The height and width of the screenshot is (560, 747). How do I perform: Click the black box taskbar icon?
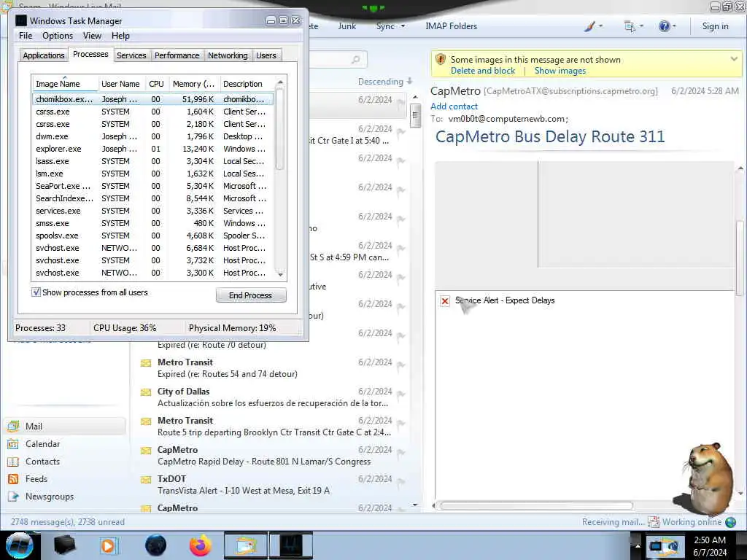click(64, 545)
